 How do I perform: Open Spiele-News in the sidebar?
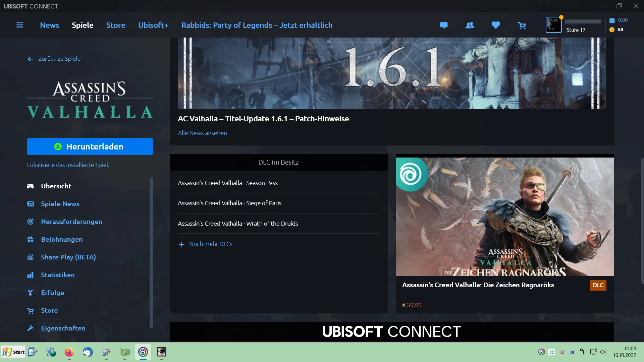[x=53, y=204]
